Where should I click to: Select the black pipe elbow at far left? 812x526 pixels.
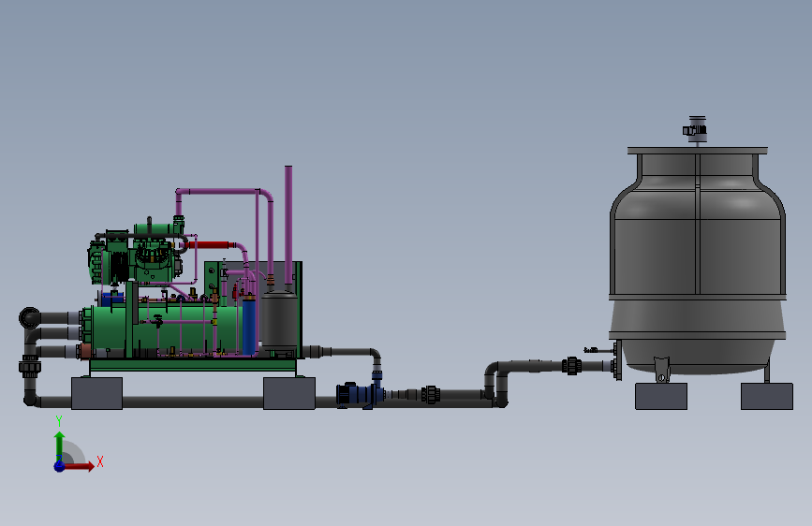tap(30, 317)
